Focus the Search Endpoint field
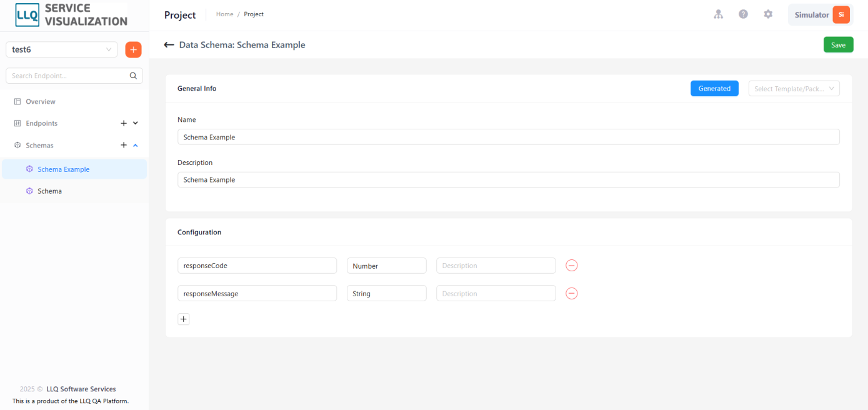Screen dimensions: 868x410 [x=74, y=76]
